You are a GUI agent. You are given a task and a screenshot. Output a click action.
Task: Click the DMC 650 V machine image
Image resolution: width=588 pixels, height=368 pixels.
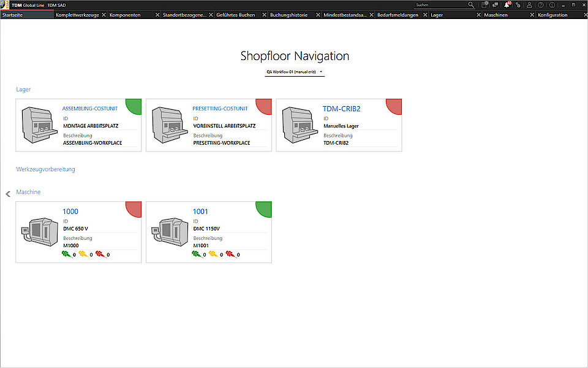(x=39, y=233)
